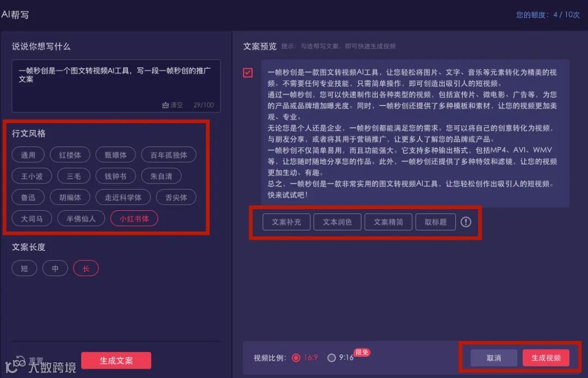
Task: Click the 取消 button
Action: (494, 358)
